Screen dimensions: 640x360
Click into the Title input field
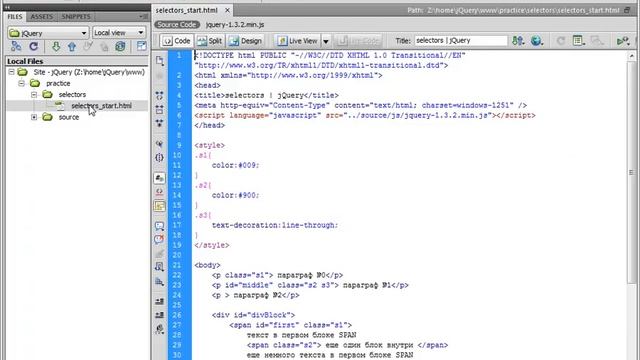(x=461, y=40)
